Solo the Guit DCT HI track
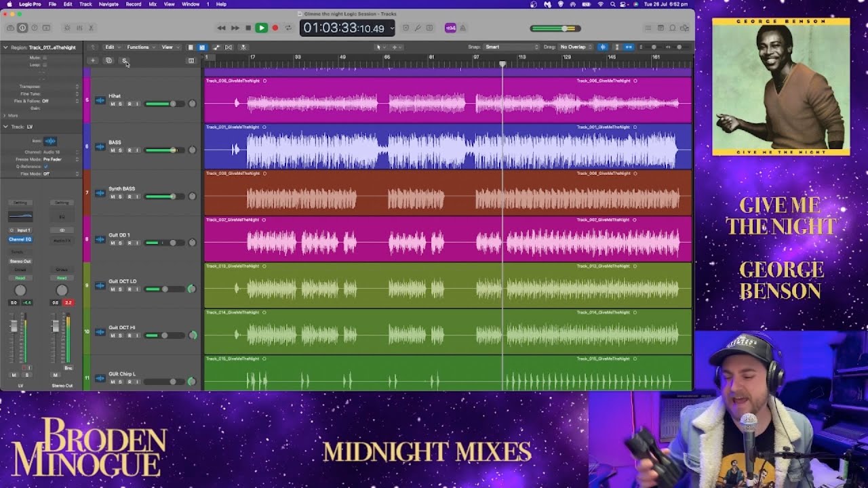 [121, 335]
